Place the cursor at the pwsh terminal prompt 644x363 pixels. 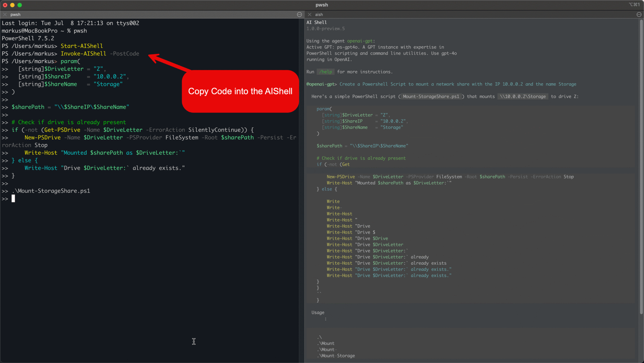point(13,198)
